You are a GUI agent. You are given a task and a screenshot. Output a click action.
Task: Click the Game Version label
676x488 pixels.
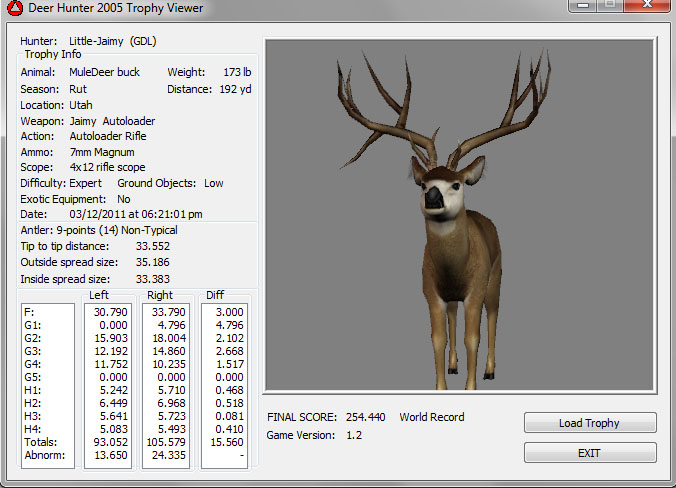(x=302, y=435)
